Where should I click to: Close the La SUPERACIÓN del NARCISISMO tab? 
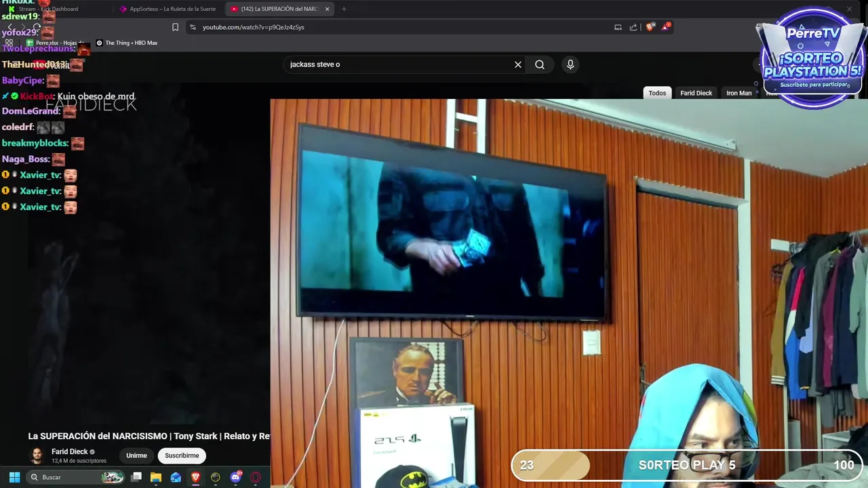pos(328,9)
